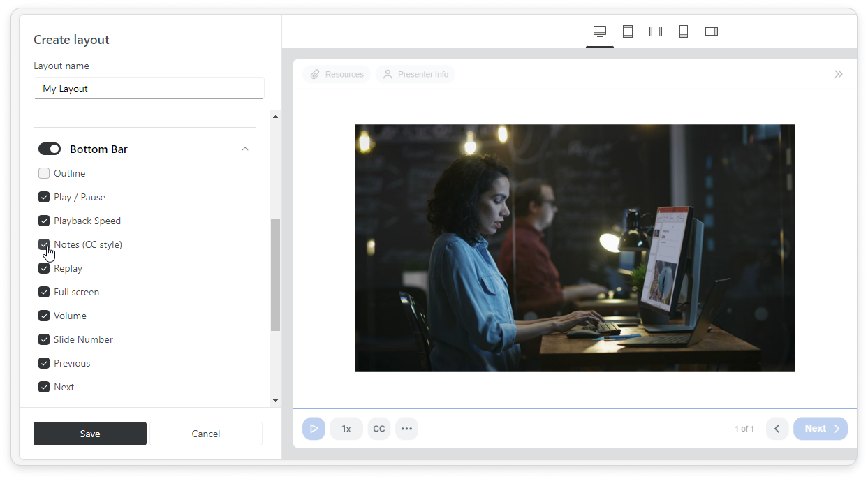Uncheck the Full screen checkbox

[44, 292]
